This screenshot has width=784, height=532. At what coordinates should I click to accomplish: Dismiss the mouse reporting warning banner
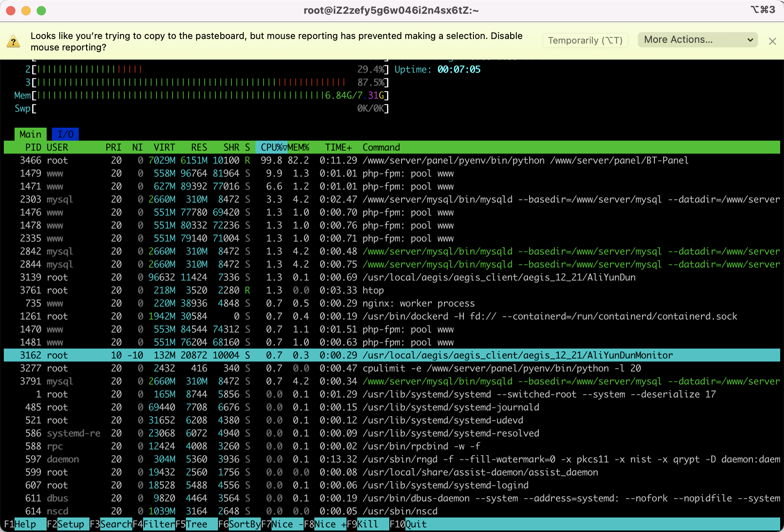point(772,41)
